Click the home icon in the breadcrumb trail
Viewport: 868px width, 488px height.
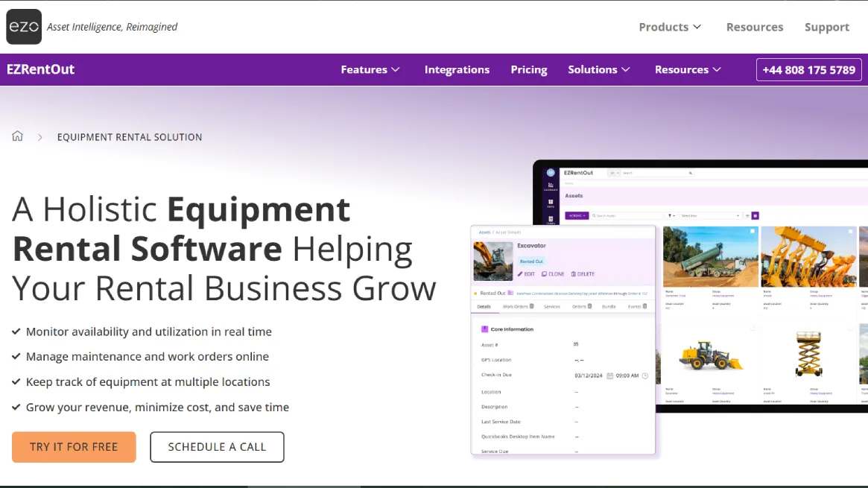17,136
